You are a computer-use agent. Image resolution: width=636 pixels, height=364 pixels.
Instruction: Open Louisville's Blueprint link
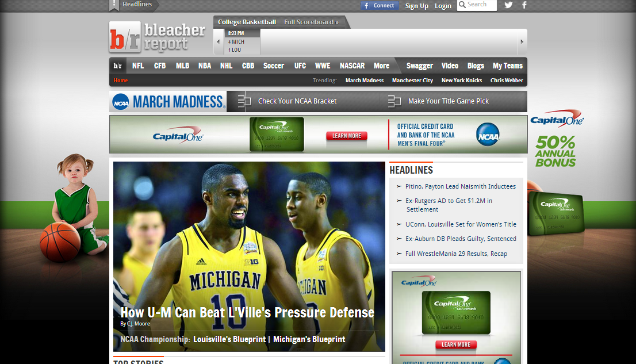[229, 339]
